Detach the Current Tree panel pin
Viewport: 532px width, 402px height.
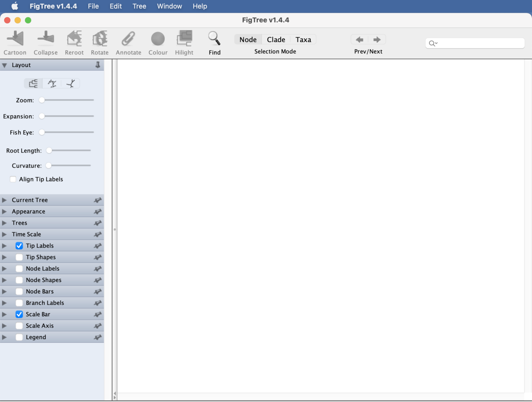[98, 200]
